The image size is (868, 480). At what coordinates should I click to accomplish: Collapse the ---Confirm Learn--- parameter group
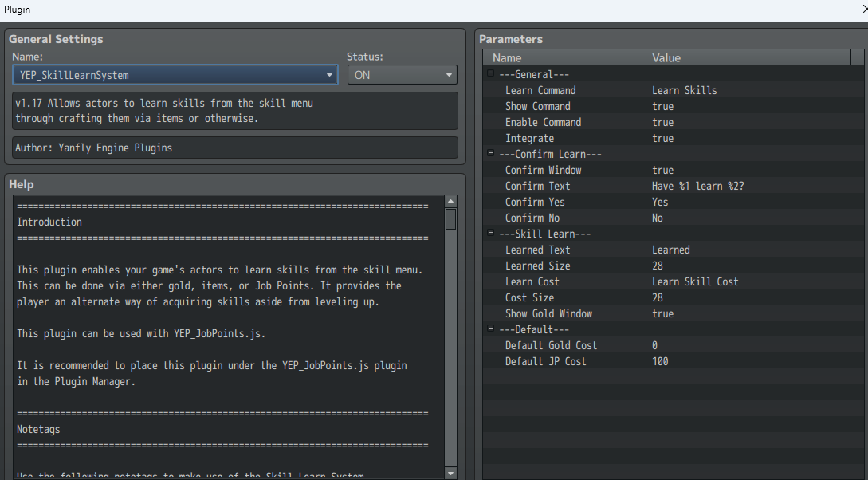click(x=490, y=153)
